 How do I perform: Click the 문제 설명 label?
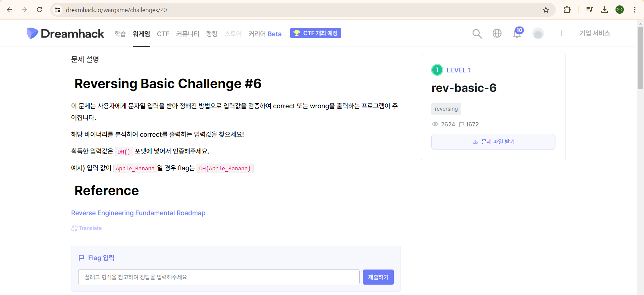[85, 59]
